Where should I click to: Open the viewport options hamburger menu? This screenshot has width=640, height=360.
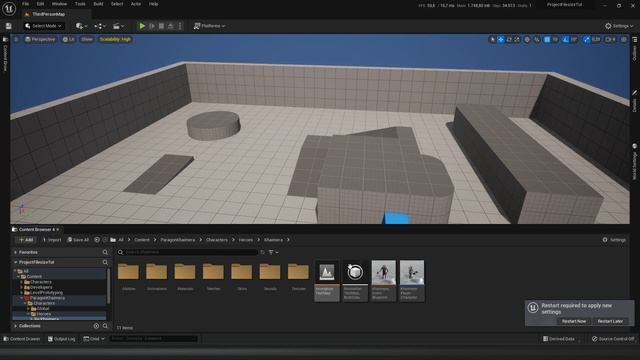[16, 40]
